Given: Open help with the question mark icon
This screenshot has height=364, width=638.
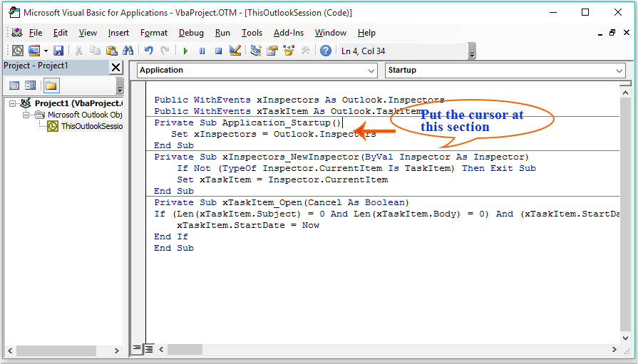Looking at the screenshot, I should [326, 51].
